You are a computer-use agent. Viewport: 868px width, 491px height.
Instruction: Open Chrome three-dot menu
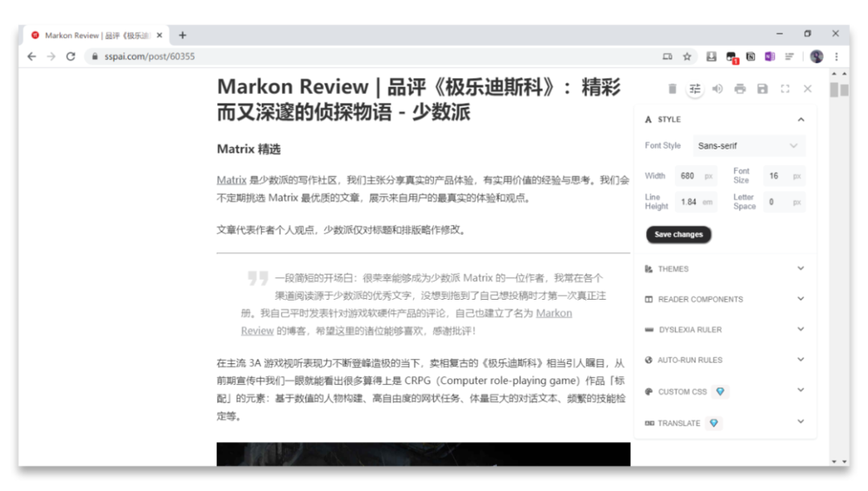[x=837, y=56]
